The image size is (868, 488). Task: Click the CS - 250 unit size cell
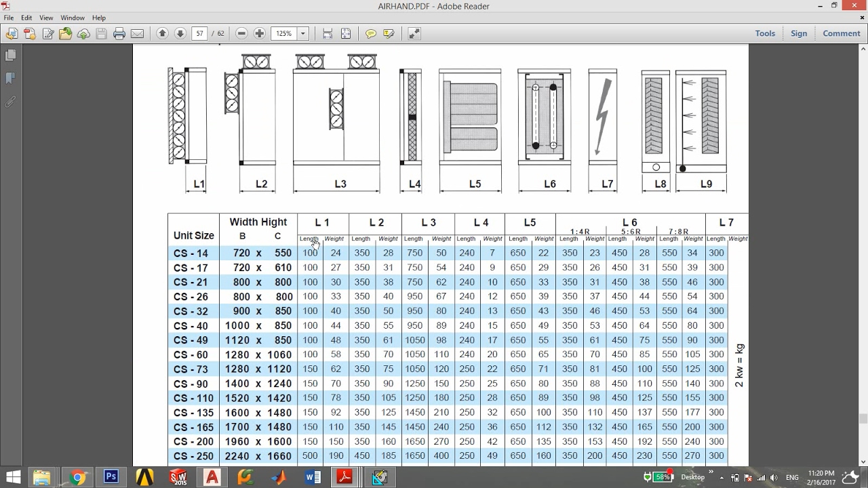click(x=193, y=456)
